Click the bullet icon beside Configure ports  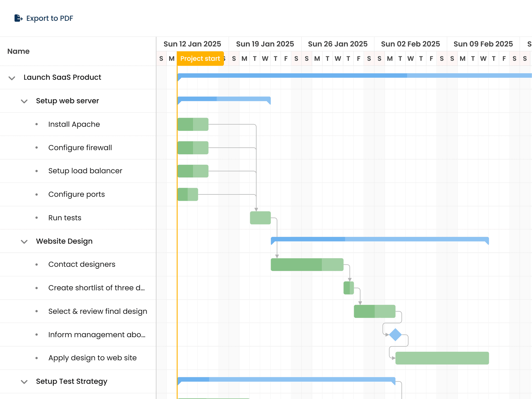tap(36, 194)
